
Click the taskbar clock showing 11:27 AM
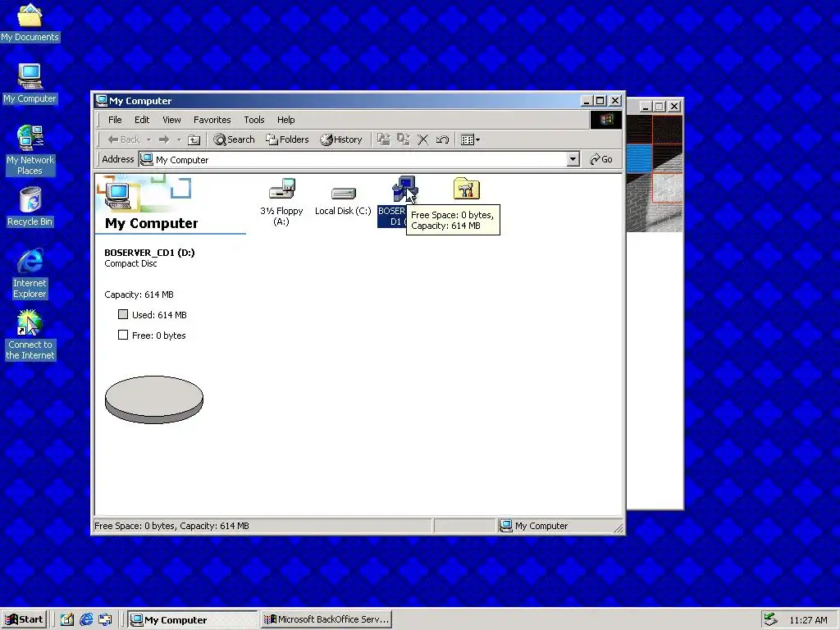(x=808, y=620)
